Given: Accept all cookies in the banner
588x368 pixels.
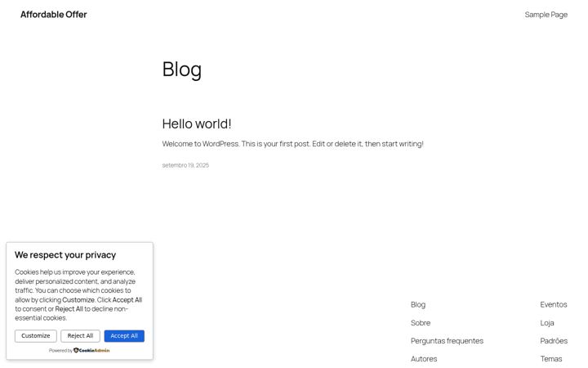Looking at the screenshot, I should coord(124,336).
